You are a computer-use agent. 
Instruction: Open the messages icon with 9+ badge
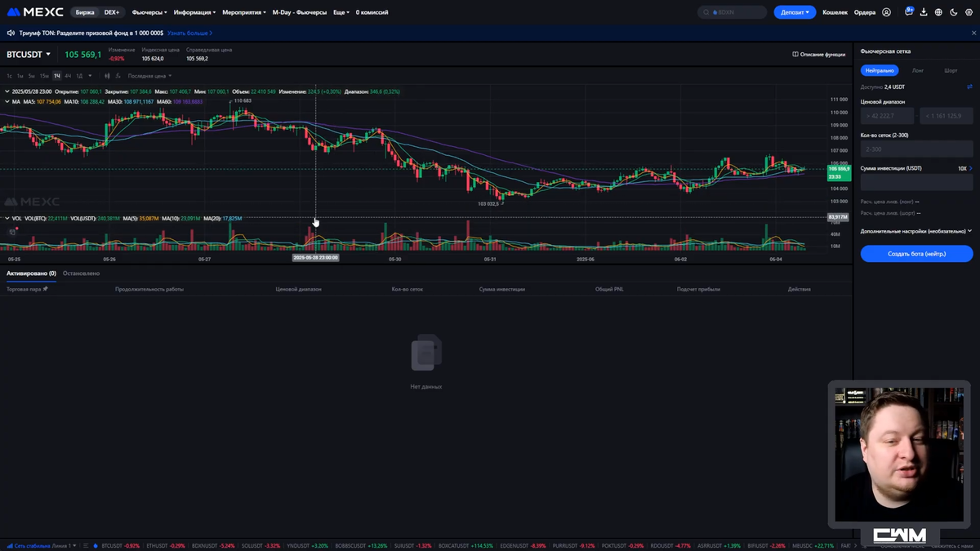tap(909, 12)
